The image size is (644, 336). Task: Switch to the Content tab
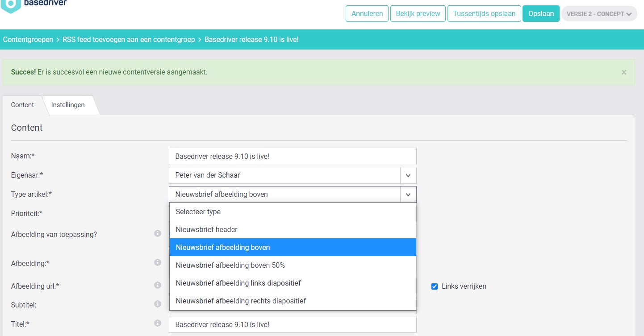tap(22, 105)
